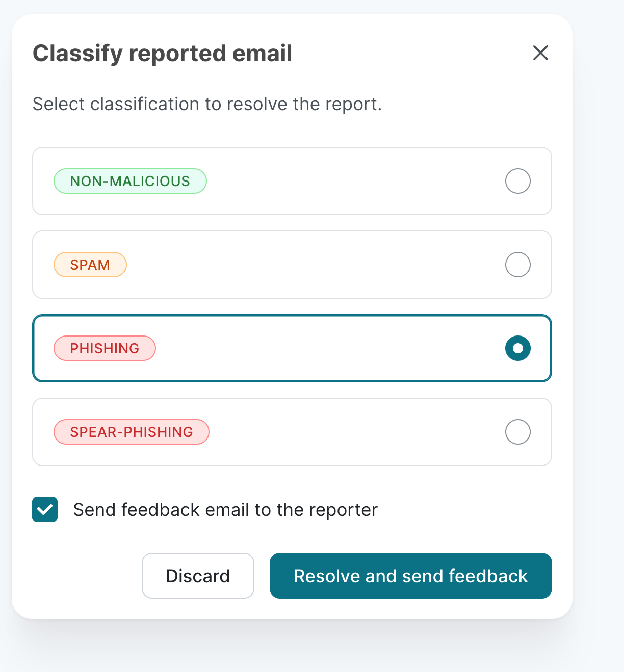Click the green NON-MALICIOUS badge

click(130, 181)
